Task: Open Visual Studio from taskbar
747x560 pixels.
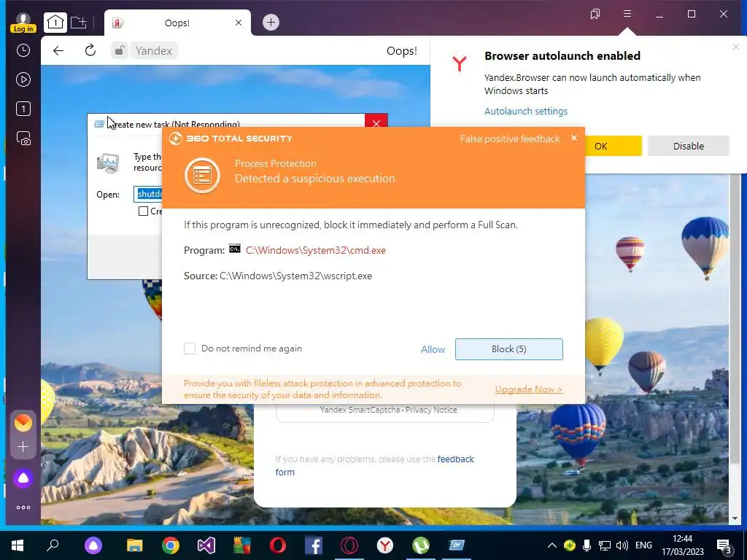Action: (x=206, y=545)
